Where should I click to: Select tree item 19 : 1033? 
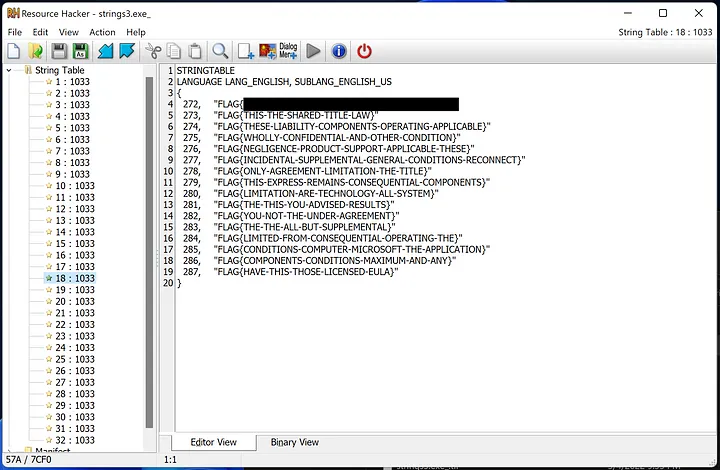[75, 290]
